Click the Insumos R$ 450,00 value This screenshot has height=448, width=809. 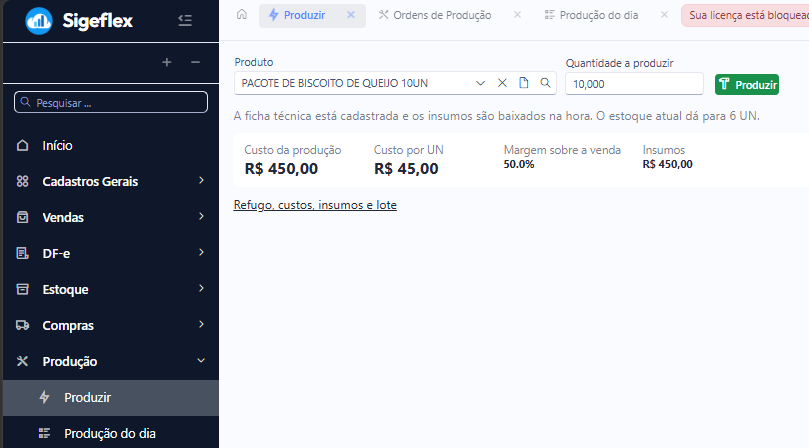pos(668,165)
